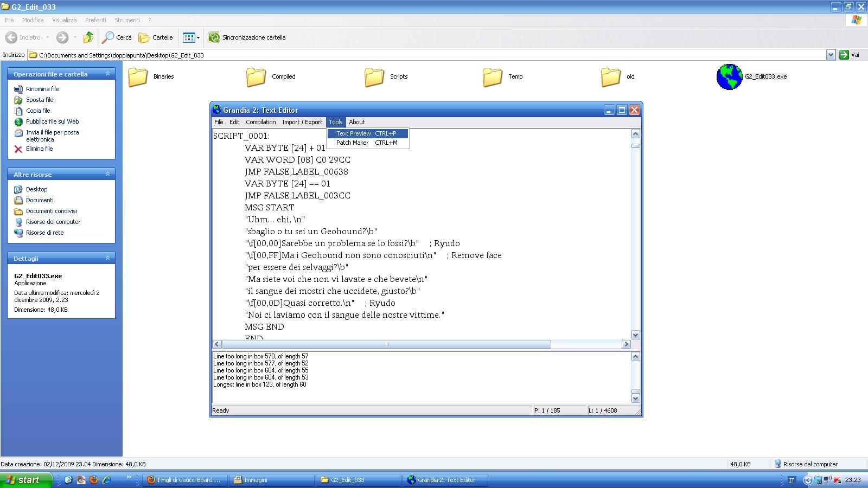
Task: Open Explorer Strumenti menu
Action: [x=127, y=20]
